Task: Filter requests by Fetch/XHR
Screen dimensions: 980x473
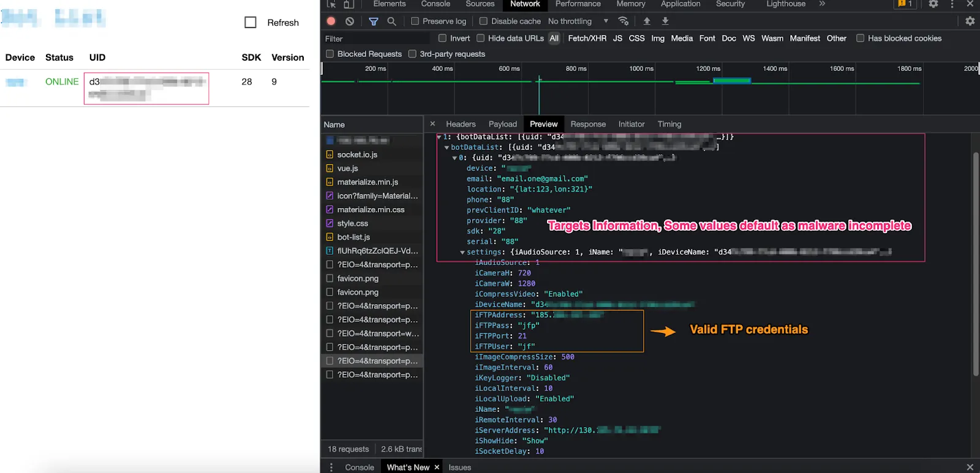Action: point(587,38)
